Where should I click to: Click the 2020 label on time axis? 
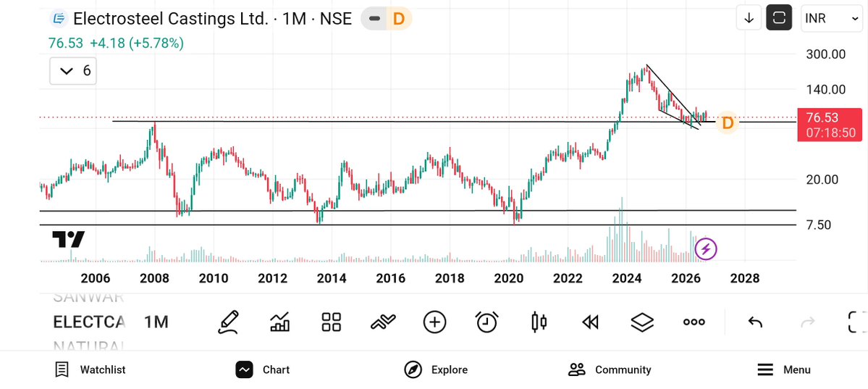point(509,278)
